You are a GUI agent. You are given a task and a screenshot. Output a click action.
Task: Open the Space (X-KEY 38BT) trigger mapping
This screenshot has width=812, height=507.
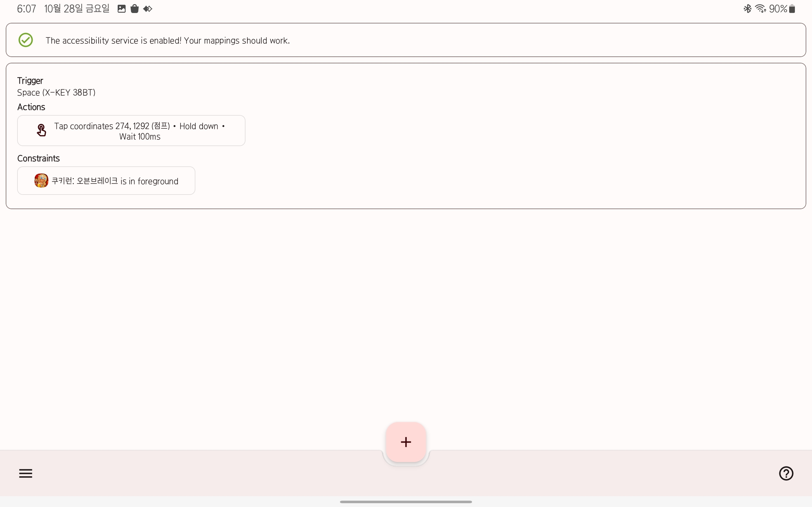(56, 93)
